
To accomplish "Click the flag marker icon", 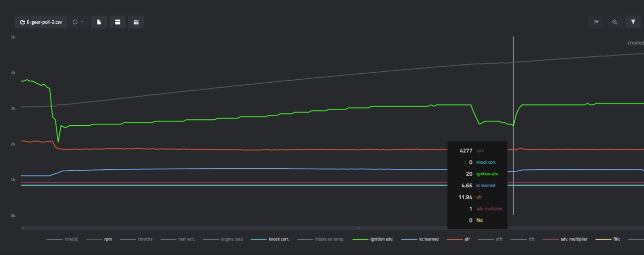I will [x=596, y=22].
